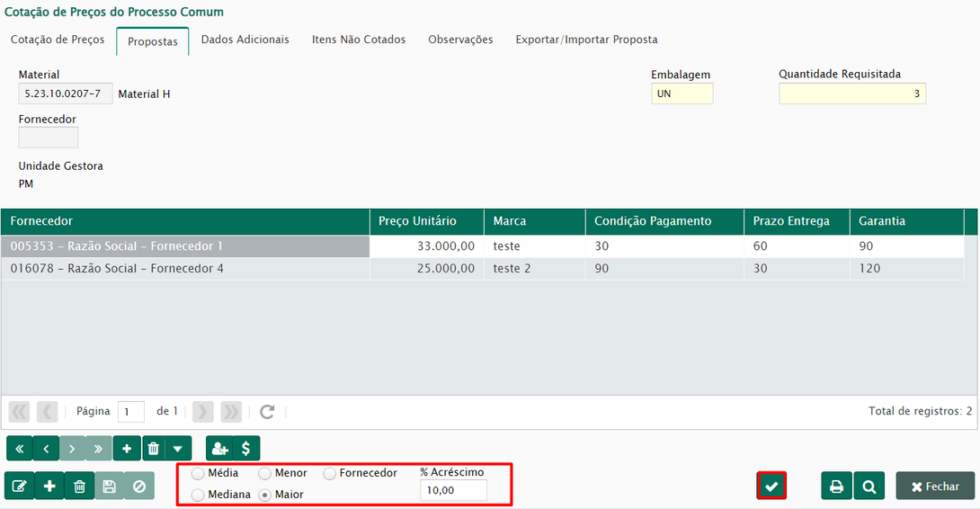Click the % Acréscimo input field
Screen dimensions: 980x509
point(452,490)
